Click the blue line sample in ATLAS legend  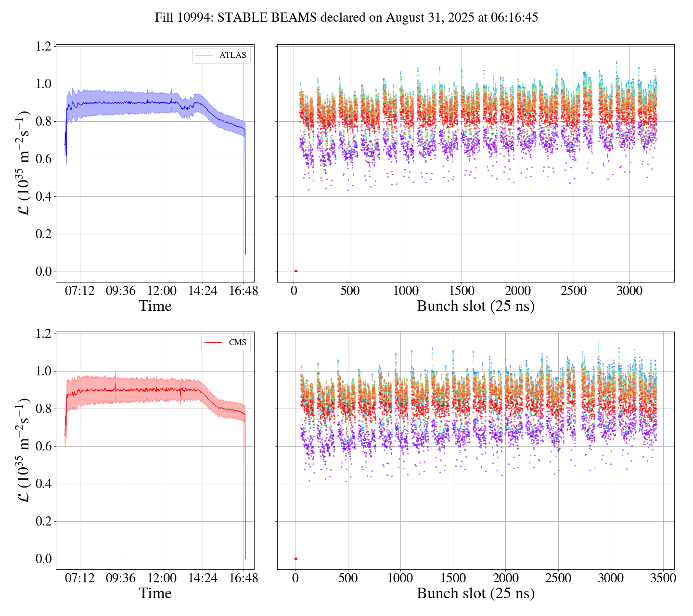point(205,55)
